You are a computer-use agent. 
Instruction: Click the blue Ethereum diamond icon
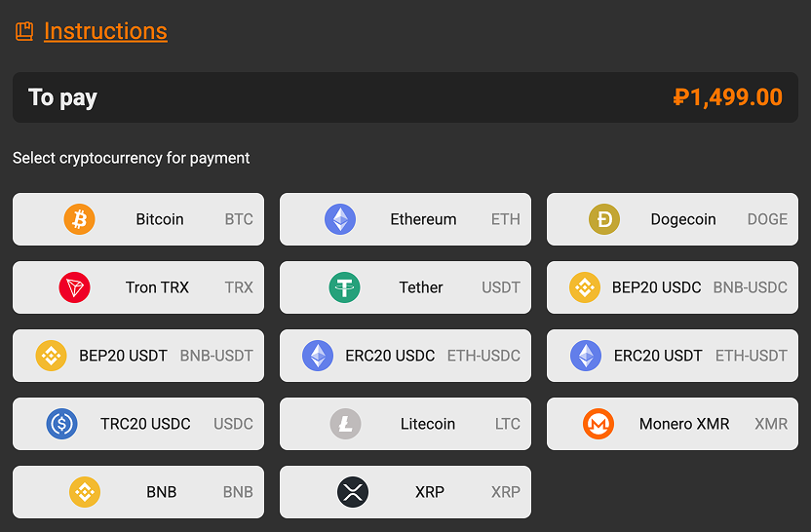(x=340, y=219)
